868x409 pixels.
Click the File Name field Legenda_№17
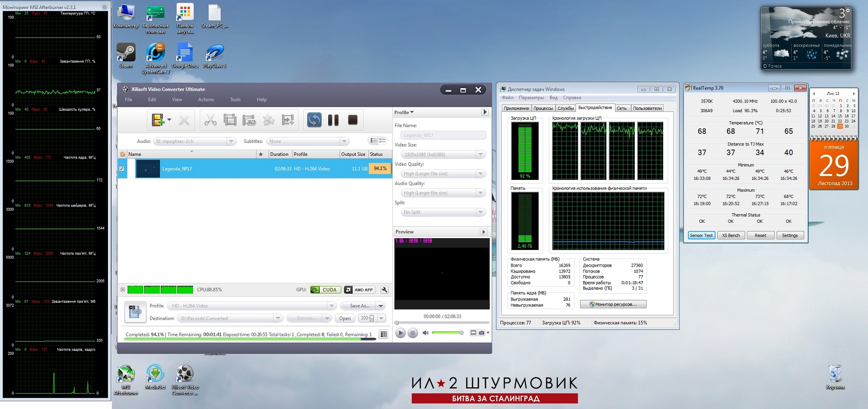(x=443, y=135)
